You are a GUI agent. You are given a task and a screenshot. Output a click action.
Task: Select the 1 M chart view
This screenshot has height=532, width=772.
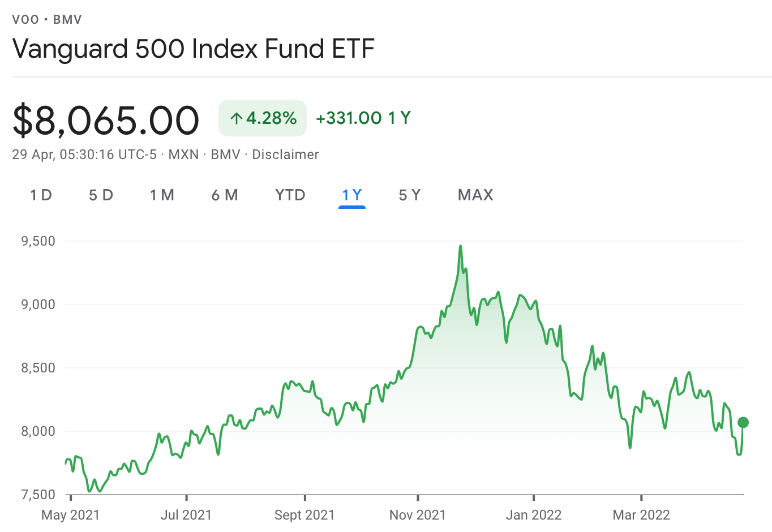(x=162, y=195)
